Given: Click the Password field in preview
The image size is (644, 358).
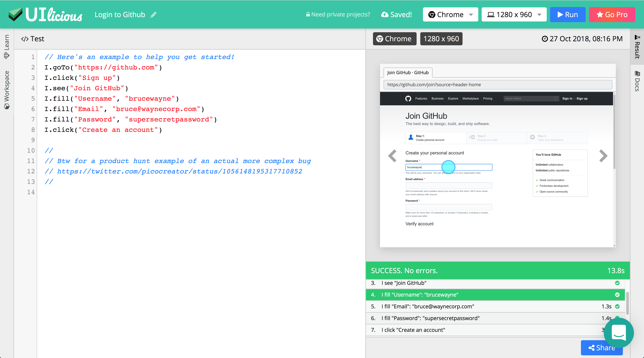Looking at the screenshot, I should (x=449, y=207).
